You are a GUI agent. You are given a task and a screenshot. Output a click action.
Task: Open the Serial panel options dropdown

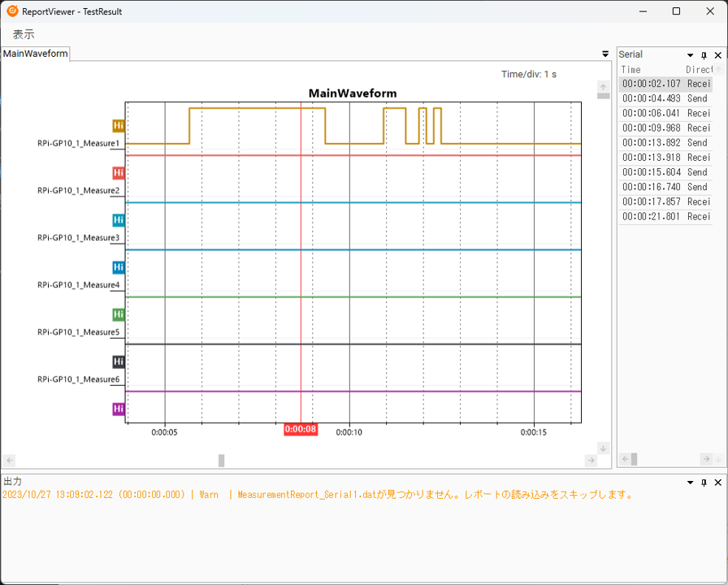point(691,55)
